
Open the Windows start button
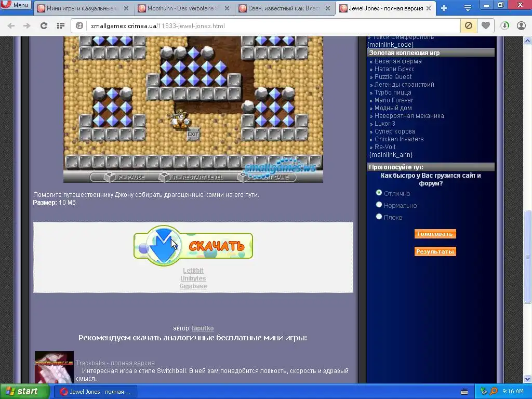pyautogui.click(x=24, y=392)
